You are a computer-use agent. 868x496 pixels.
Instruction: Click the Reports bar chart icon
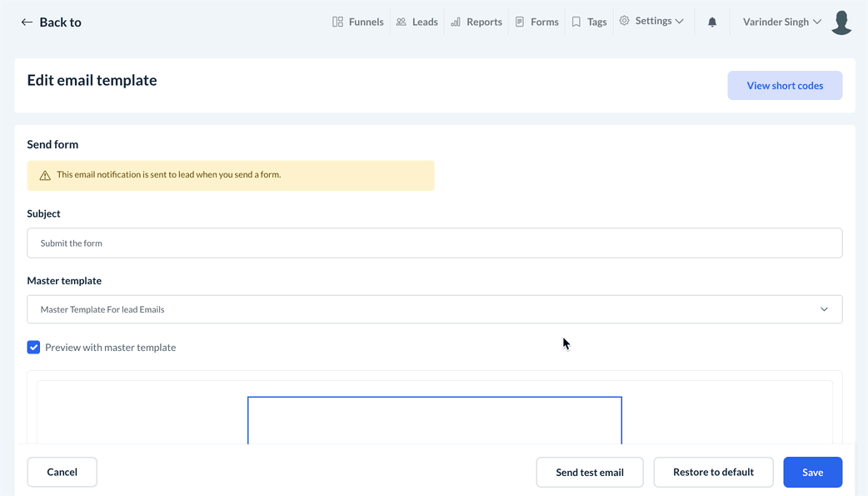456,22
